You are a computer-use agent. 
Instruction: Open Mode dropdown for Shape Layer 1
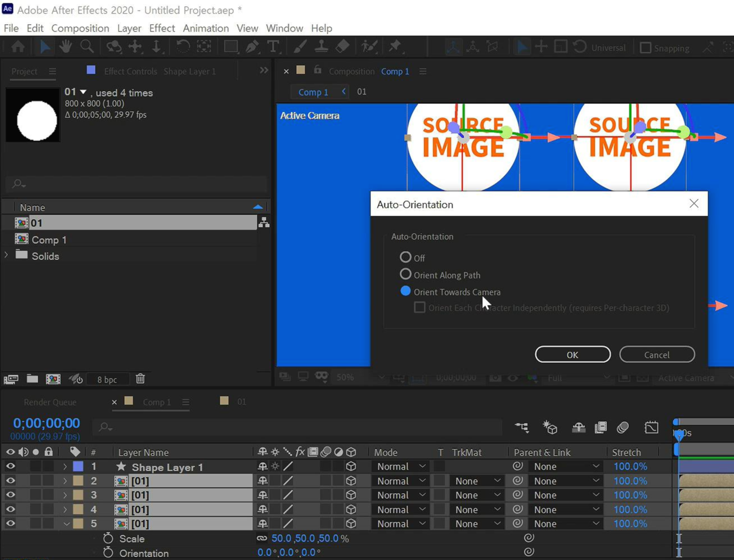[x=400, y=466]
